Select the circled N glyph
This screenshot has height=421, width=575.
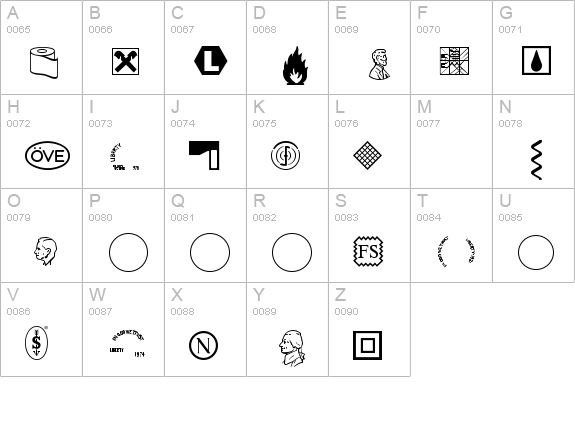(204, 345)
